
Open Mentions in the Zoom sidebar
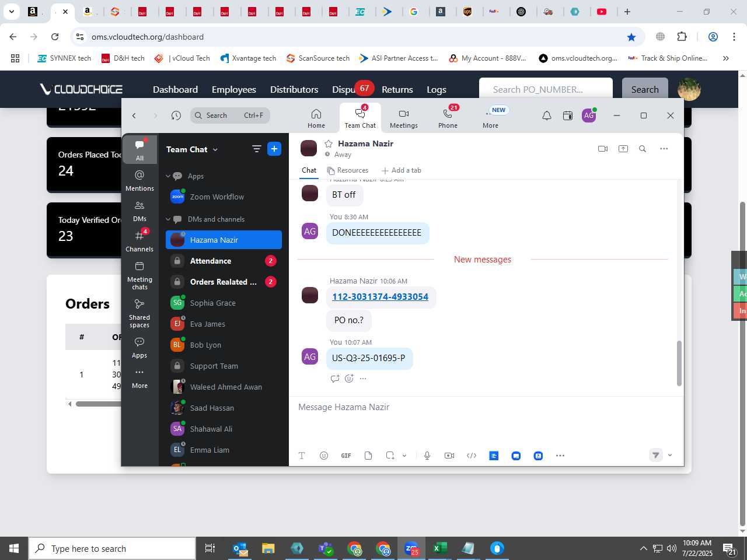click(139, 180)
